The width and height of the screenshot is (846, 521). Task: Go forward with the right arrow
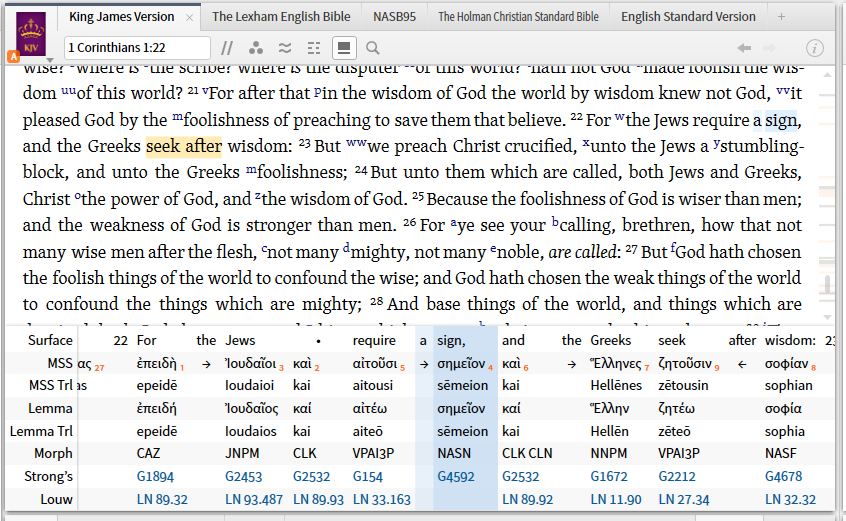click(x=769, y=48)
